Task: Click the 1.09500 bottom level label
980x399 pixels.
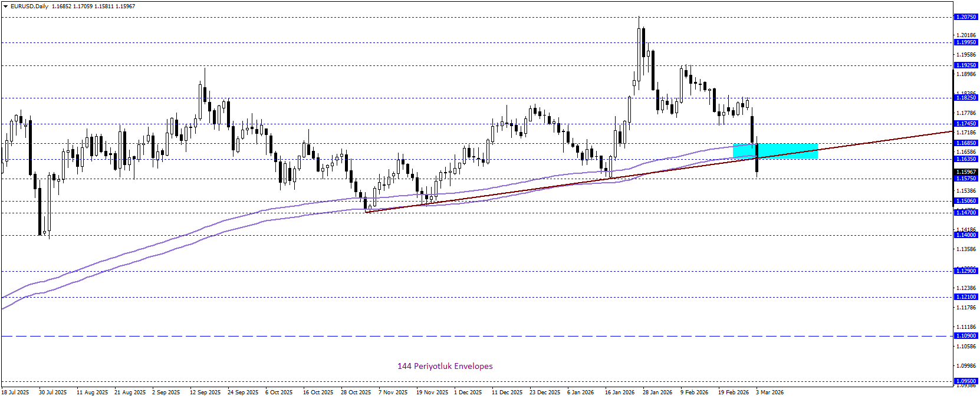Action: 966,381
